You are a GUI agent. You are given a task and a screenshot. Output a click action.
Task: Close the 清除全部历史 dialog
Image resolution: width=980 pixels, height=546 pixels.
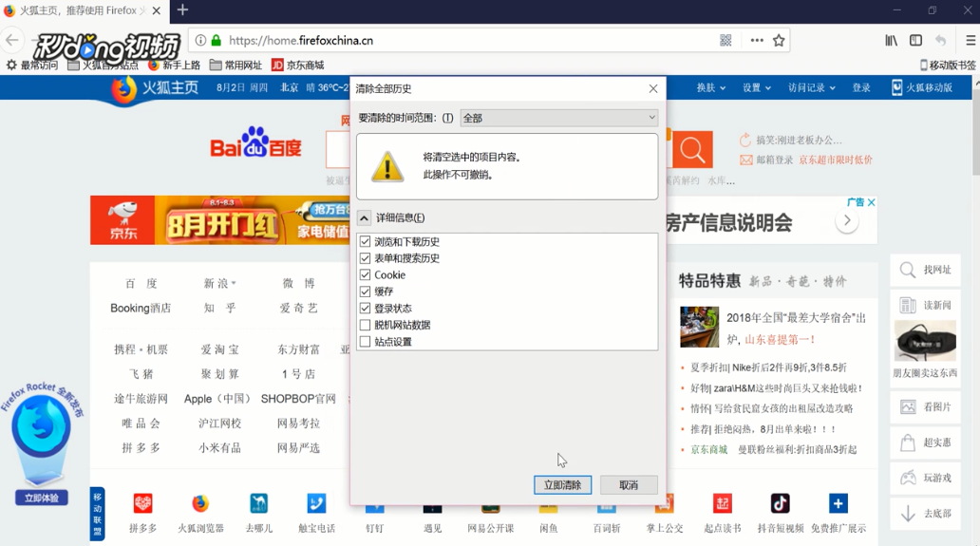pyautogui.click(x=653, y=88)
